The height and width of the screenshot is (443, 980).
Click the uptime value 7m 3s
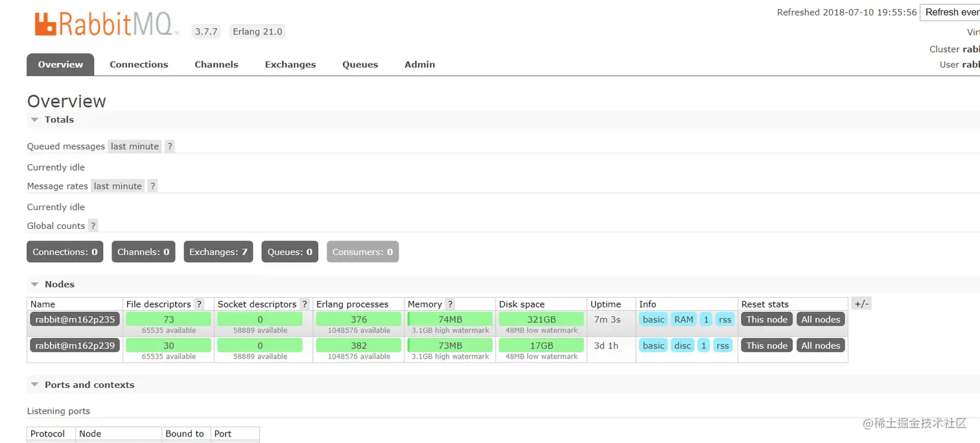[x=607, y=319]
